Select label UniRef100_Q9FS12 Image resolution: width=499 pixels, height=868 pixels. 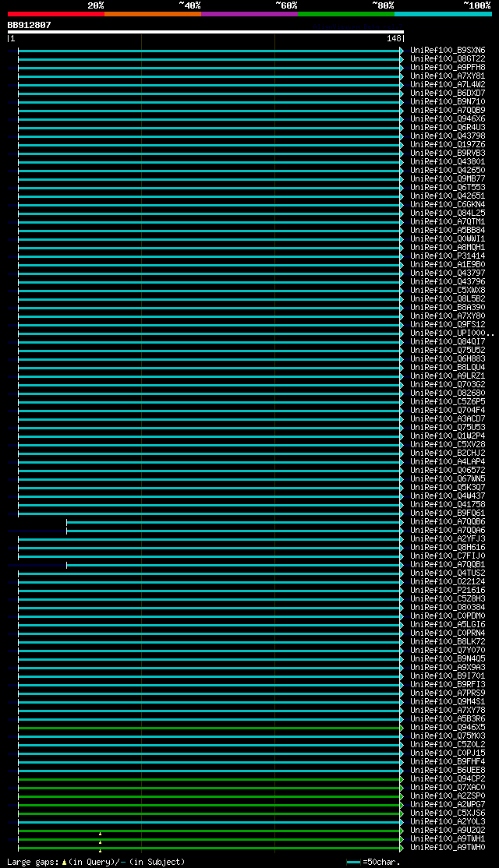(448, 324)
